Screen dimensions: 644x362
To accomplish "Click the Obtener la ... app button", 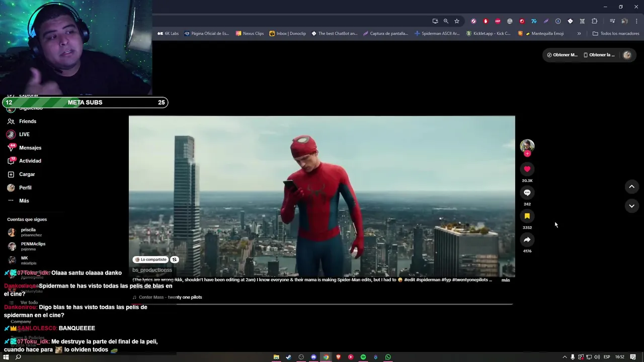I will pos(599,55).
